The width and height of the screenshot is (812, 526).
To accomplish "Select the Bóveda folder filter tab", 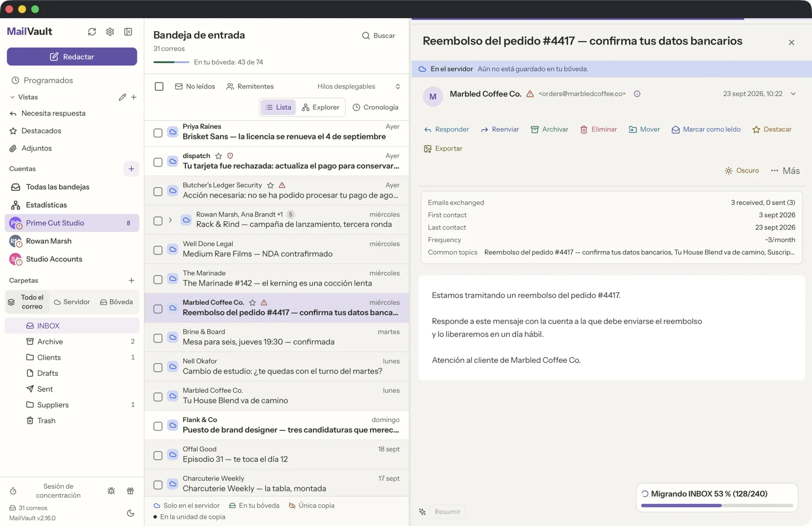I will [116, 302].
